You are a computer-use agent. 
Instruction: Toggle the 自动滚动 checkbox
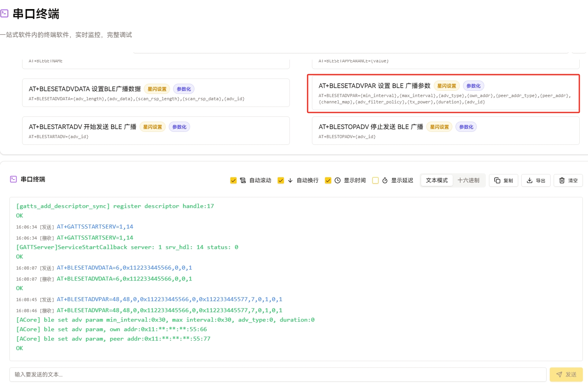233,180
